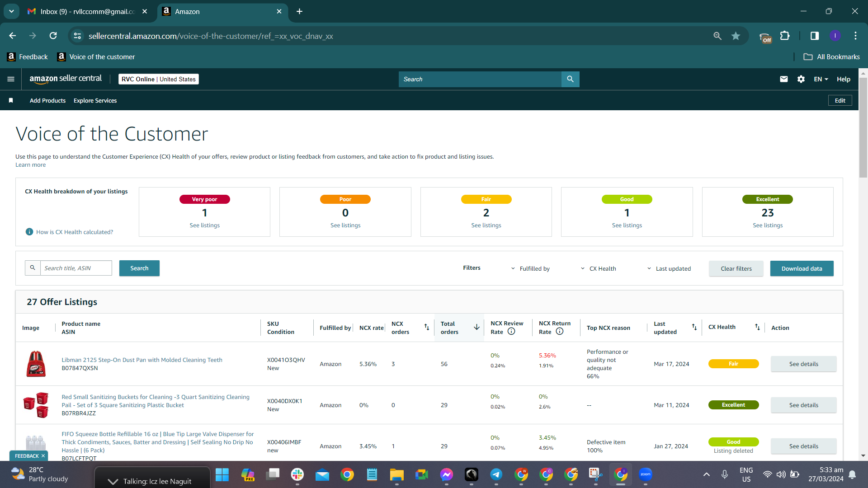The image size is (868, 488).
Task: Sort the table by Total orders
Action: click(x=476, y=327)
